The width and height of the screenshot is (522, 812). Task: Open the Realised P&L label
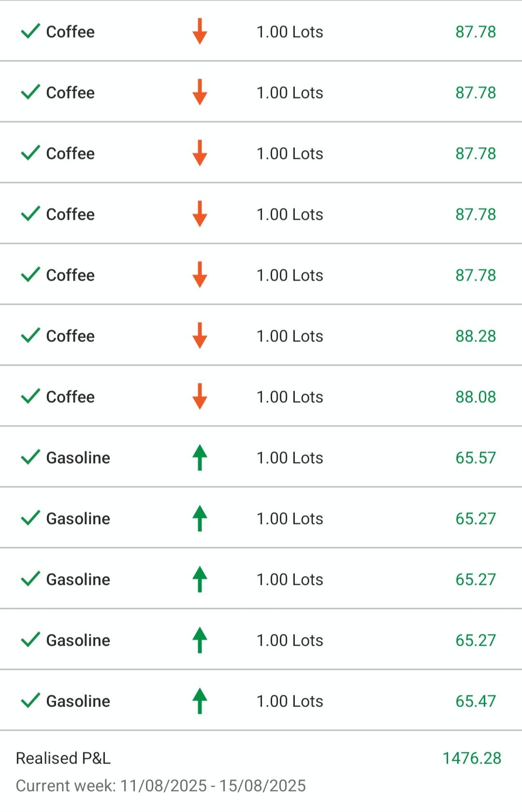tap(63, 758)
